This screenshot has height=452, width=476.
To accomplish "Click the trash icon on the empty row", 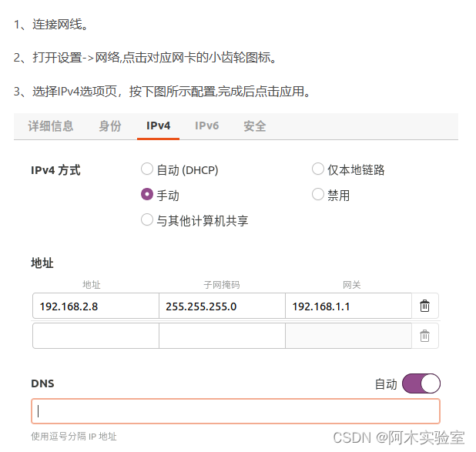I will tap(424, 336).
